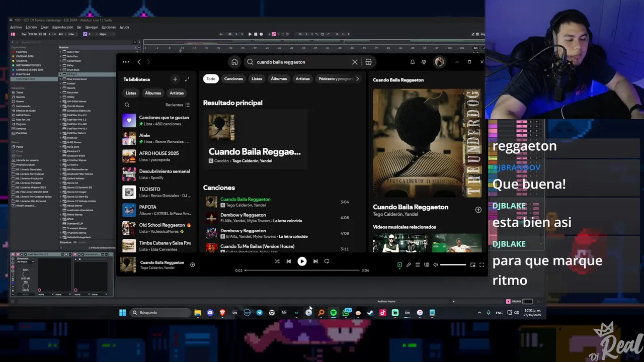Open Recientes sort dropdown
Image resolution: width=644 pixels, height=362 pixels.
pos(178,105)
